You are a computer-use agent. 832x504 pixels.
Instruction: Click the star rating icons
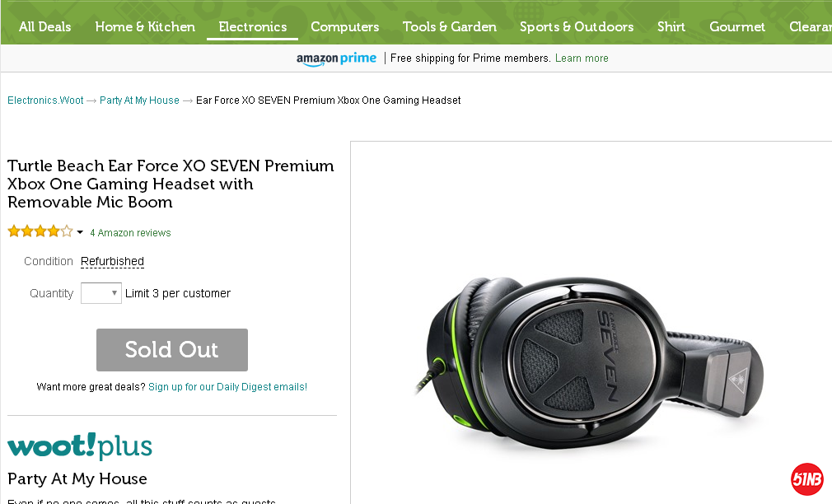[x=40, y=231]
